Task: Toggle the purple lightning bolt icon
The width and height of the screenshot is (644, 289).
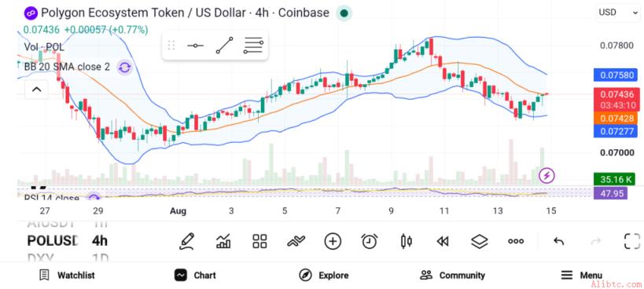Action: 546,176
